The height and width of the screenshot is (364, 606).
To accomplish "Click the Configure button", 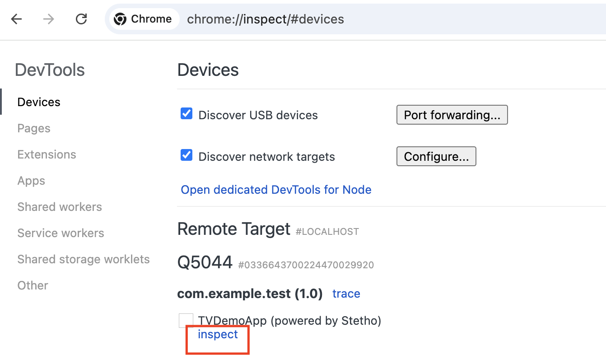I will click(x=436, y=156).
